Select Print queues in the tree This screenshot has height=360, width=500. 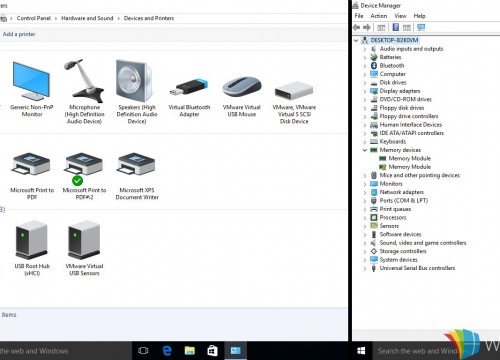click(395, 209)
